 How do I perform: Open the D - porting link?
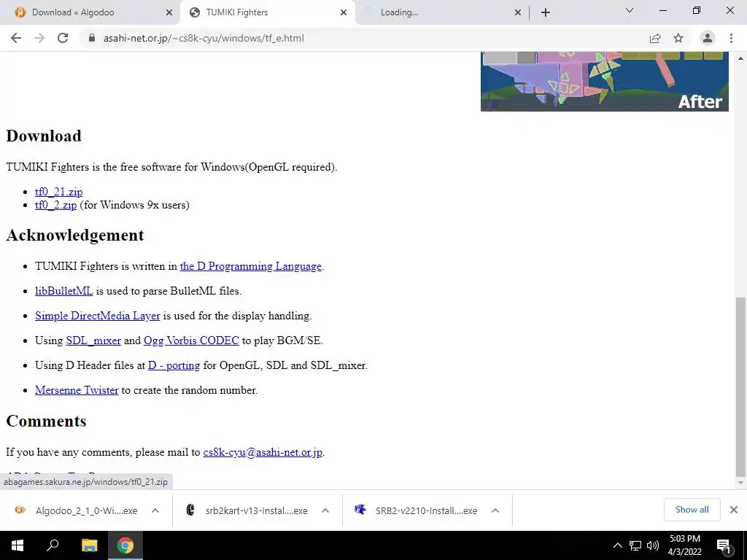(174, 365)
